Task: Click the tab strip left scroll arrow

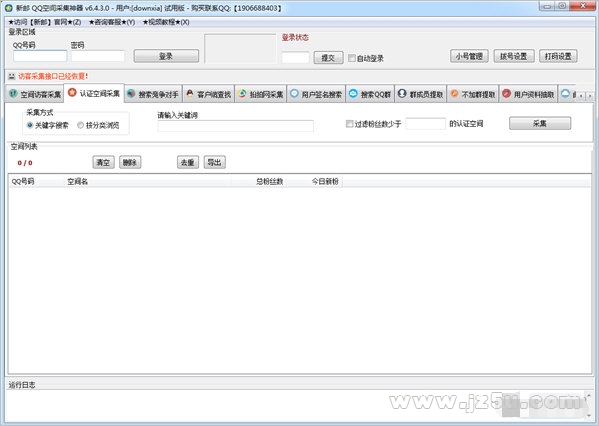Action: 581,96
